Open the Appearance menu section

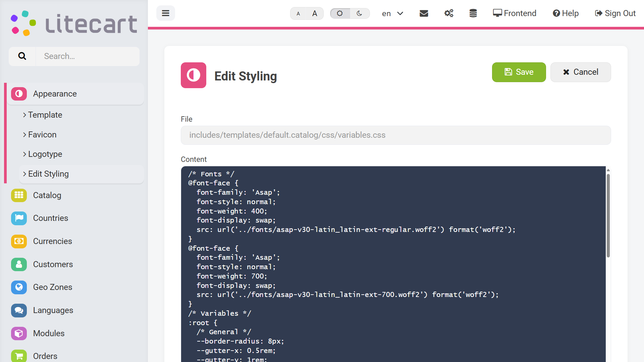click(75, 94)
